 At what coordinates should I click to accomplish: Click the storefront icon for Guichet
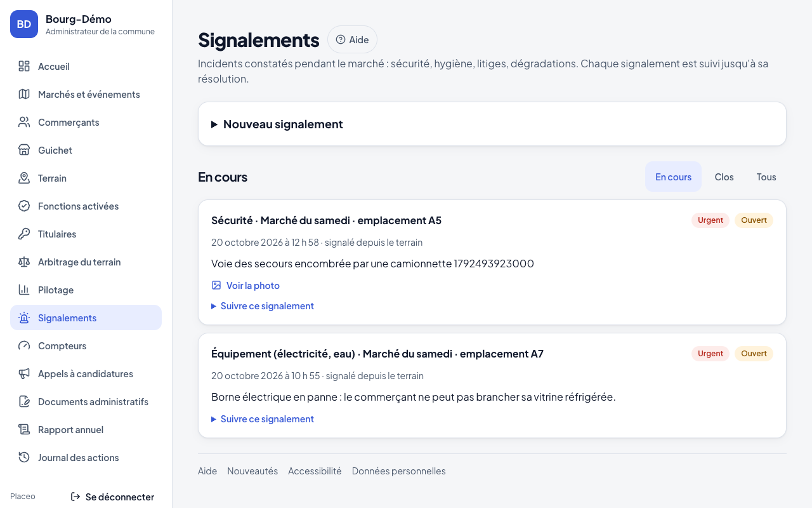point(24,150)
